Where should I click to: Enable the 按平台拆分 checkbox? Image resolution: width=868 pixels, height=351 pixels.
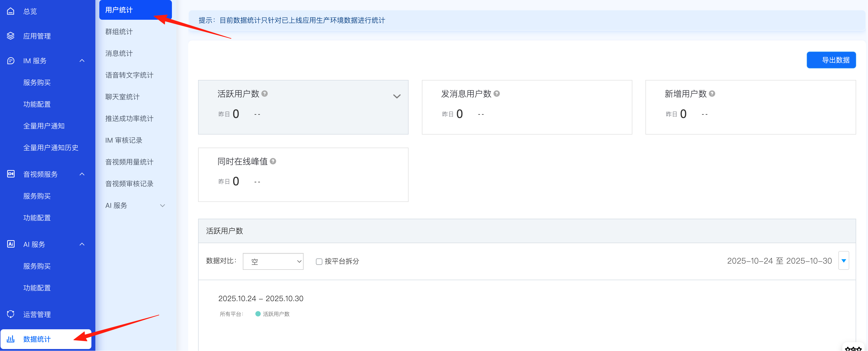pos(319,261)
